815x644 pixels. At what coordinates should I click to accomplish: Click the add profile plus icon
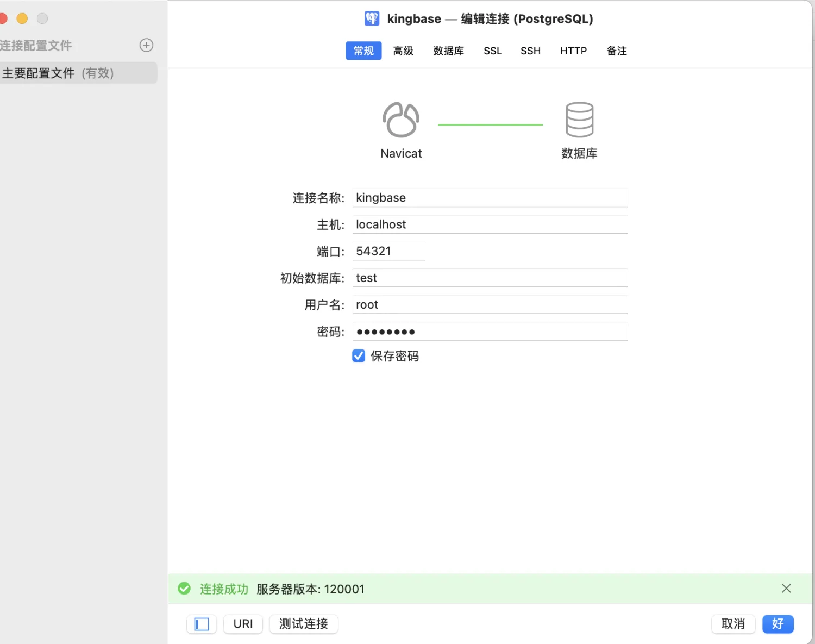pos(146,45)
